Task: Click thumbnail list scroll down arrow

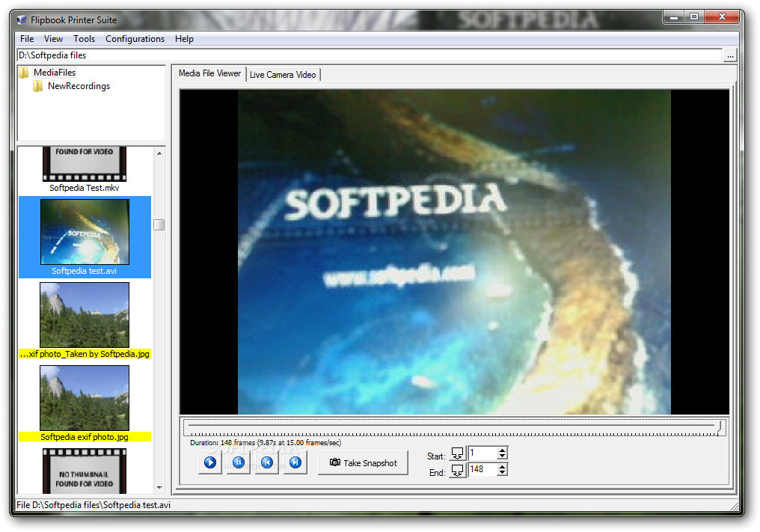Action: click(159, 488)
